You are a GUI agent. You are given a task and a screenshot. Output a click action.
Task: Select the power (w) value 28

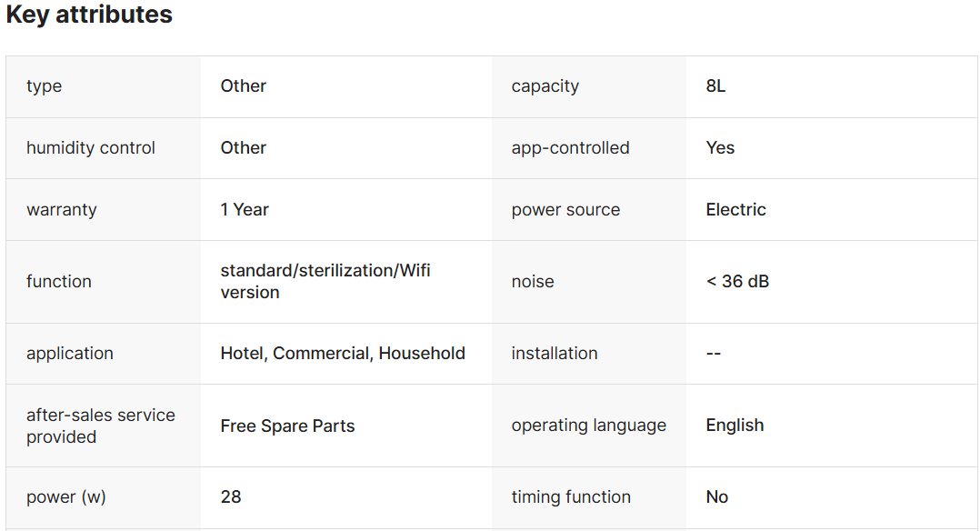coord(231,497)
